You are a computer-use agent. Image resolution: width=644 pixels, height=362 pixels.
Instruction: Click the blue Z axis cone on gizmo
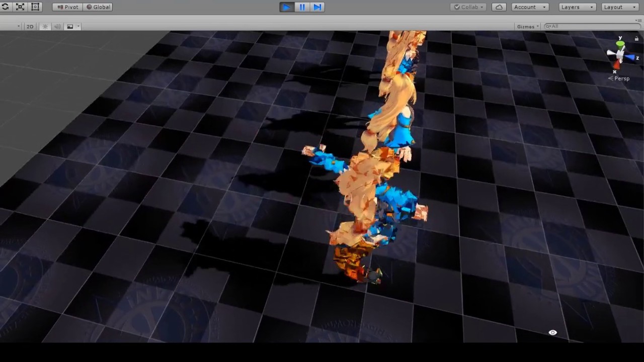[x=630, y=57]
